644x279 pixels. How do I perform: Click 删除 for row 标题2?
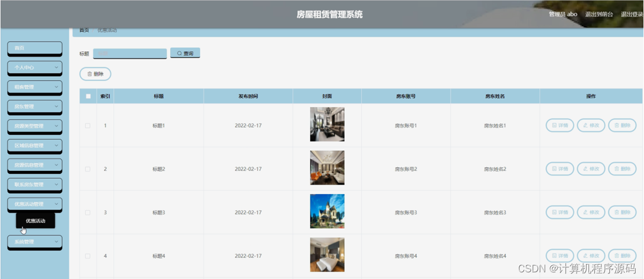622,169
